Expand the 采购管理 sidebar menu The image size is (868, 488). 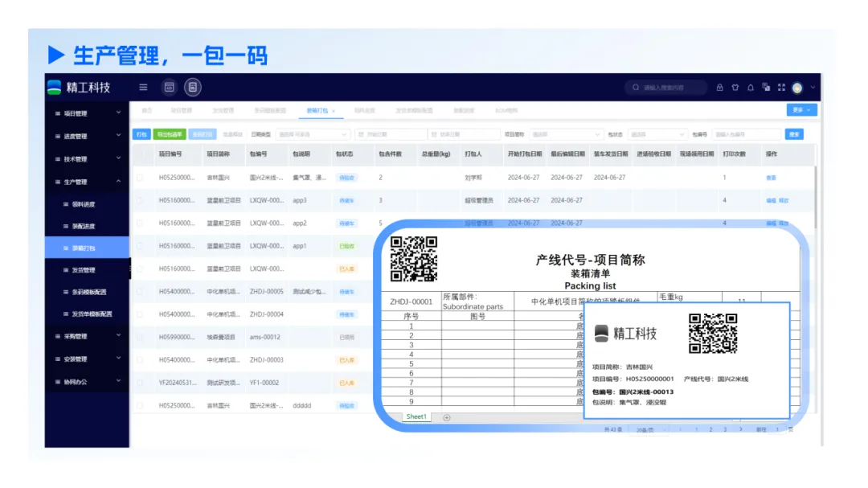click(x=88, y=336)
